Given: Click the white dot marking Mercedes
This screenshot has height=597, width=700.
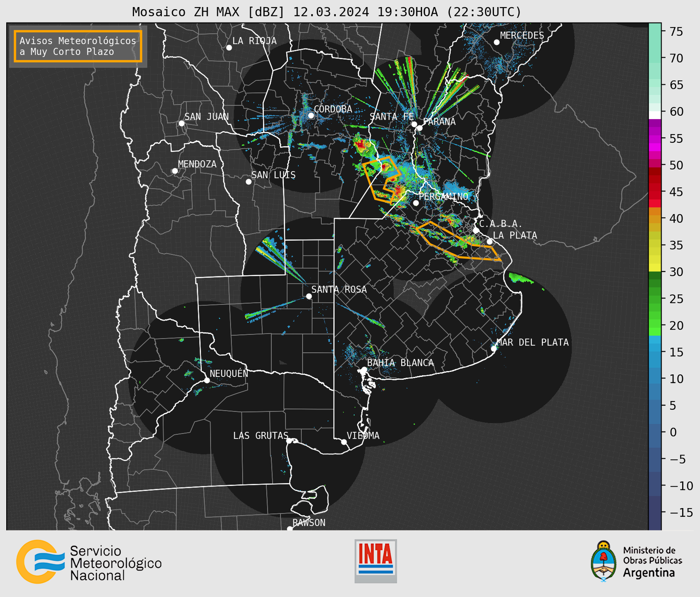Looking at the screenshot, I should click(497, 42).
